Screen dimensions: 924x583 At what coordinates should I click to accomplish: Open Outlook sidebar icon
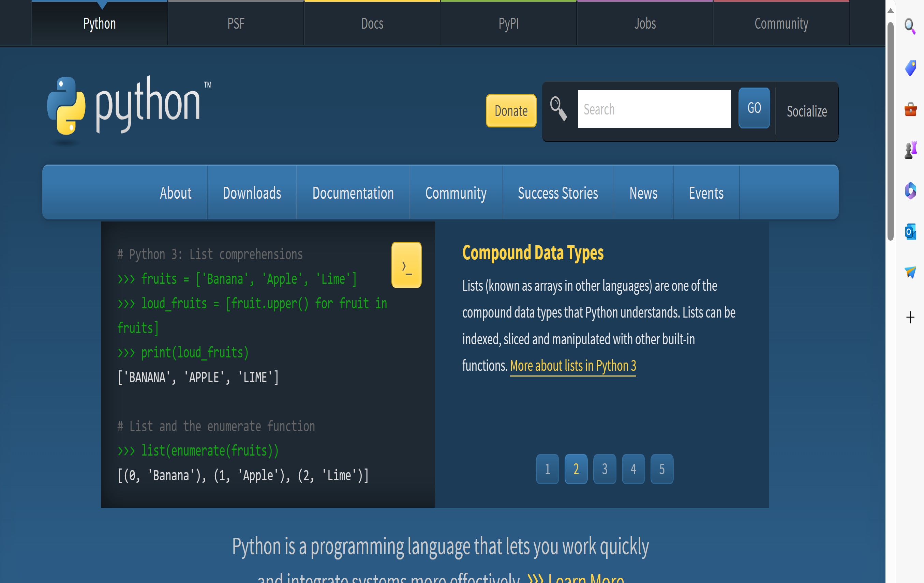click(910, 232)
